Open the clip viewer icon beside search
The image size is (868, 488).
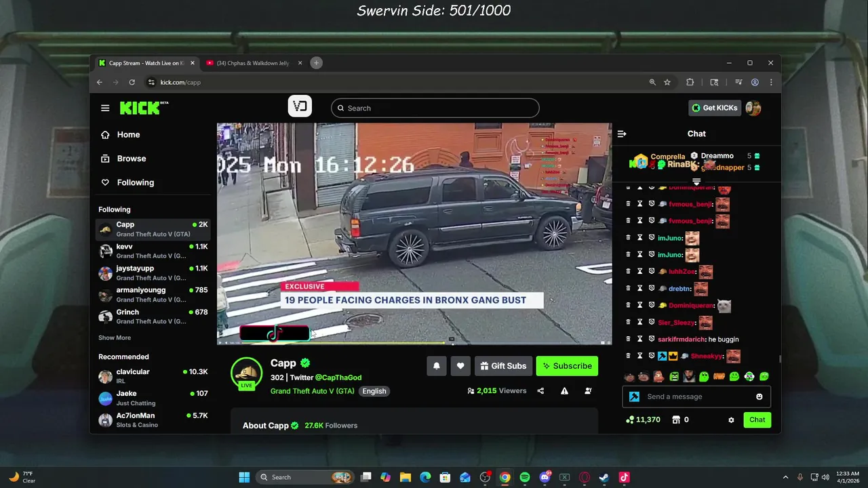coord(300,106)
